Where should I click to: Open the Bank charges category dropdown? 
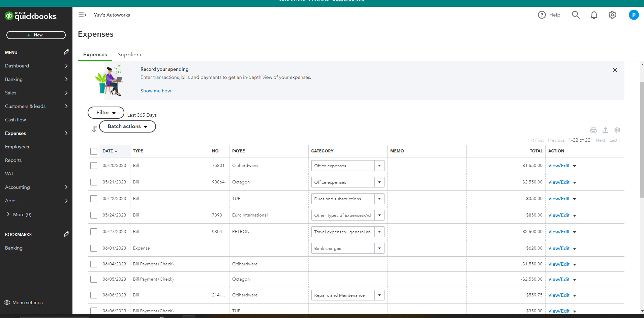click(x=379, y=248)
